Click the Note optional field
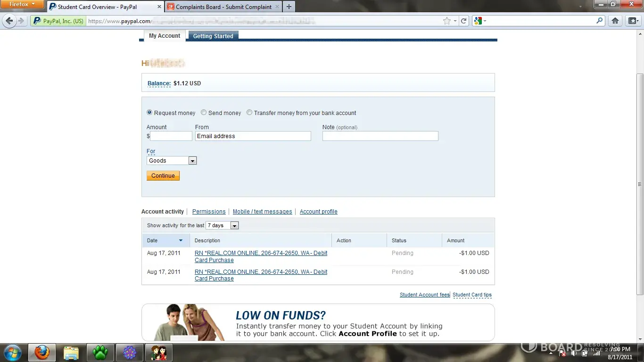Screen dimensions: 644x362 coord(380,136)
